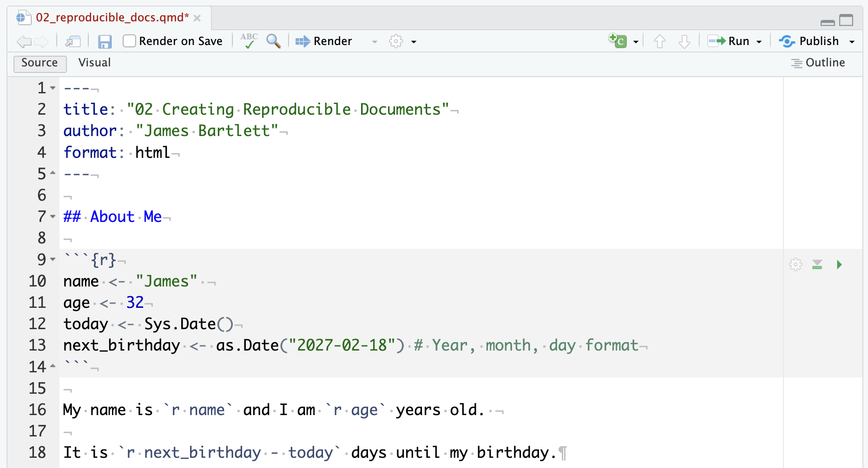
Task: Show document Outline
Action: [818, 63]
